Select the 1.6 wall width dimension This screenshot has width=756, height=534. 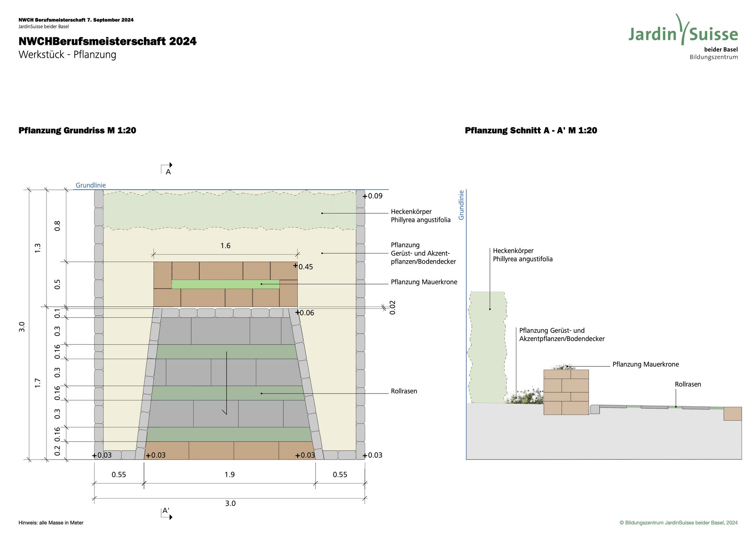[225, 246]
